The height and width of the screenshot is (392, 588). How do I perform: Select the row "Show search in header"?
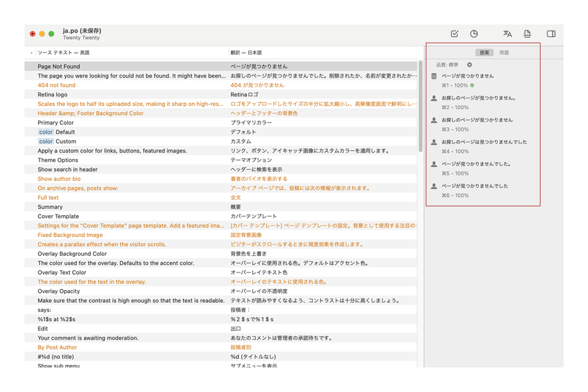[221, 169]
